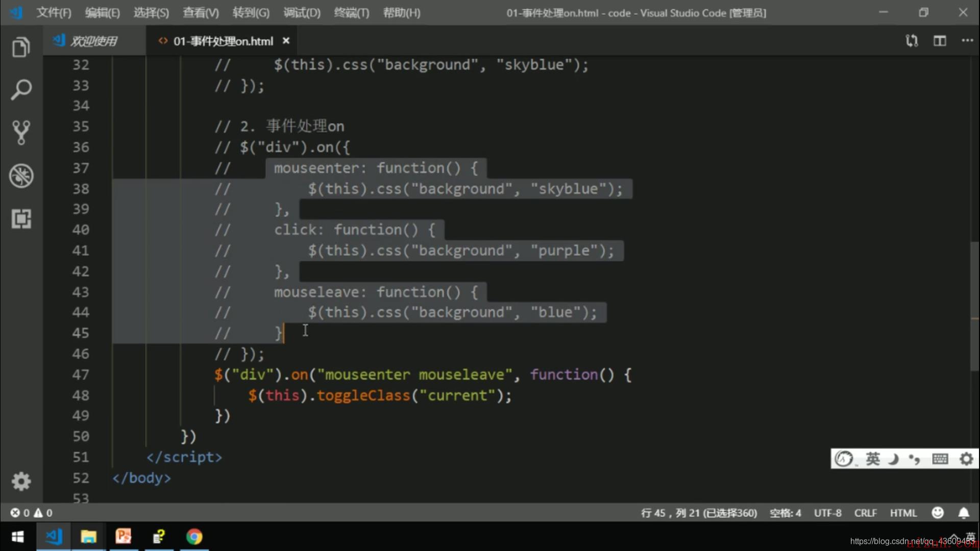Click the VS Code taskbar icon
The height and width of the screenshot is (551, 980).
click(x=54, y=537)
